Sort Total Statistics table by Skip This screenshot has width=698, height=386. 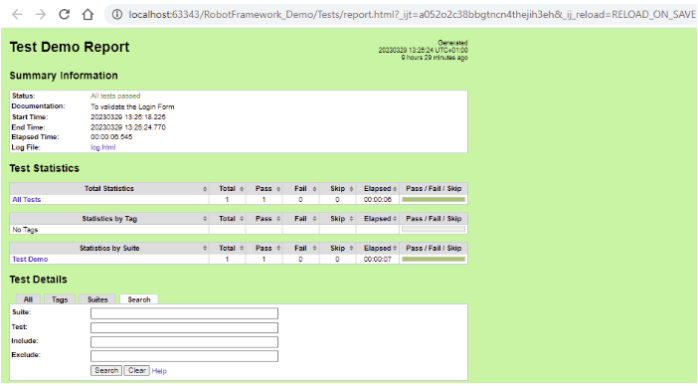[x=337, y=189]
